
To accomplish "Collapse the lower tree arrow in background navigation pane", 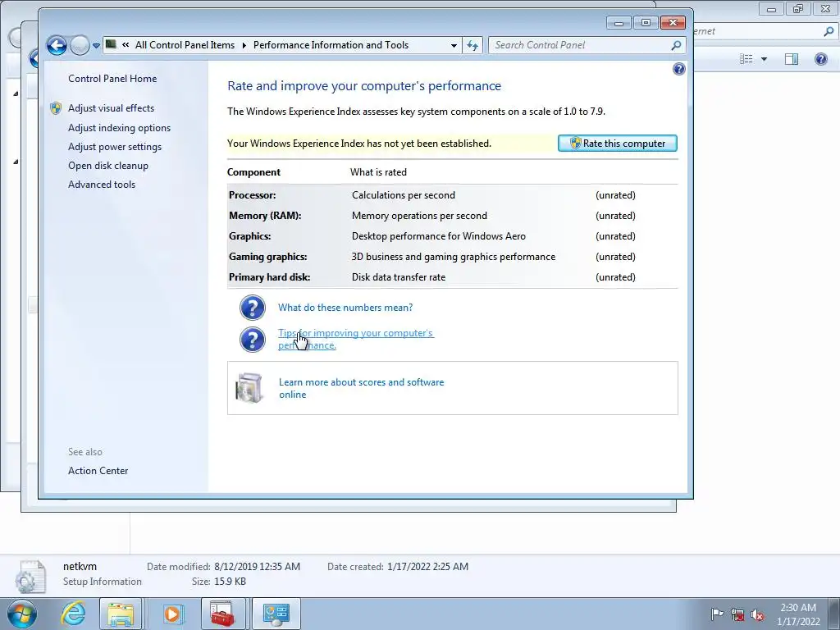I will click(x=16, y=162).
